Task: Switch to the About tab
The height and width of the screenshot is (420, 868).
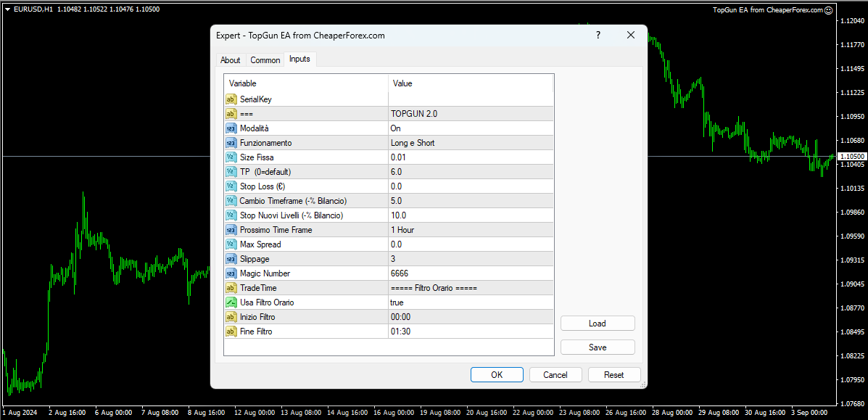Action: pos(231,59)
